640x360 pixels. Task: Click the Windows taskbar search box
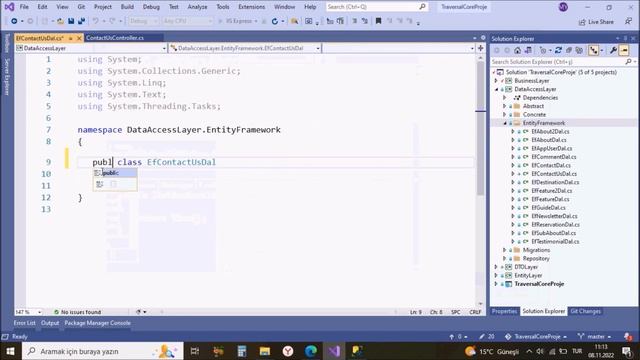point(102,351)
